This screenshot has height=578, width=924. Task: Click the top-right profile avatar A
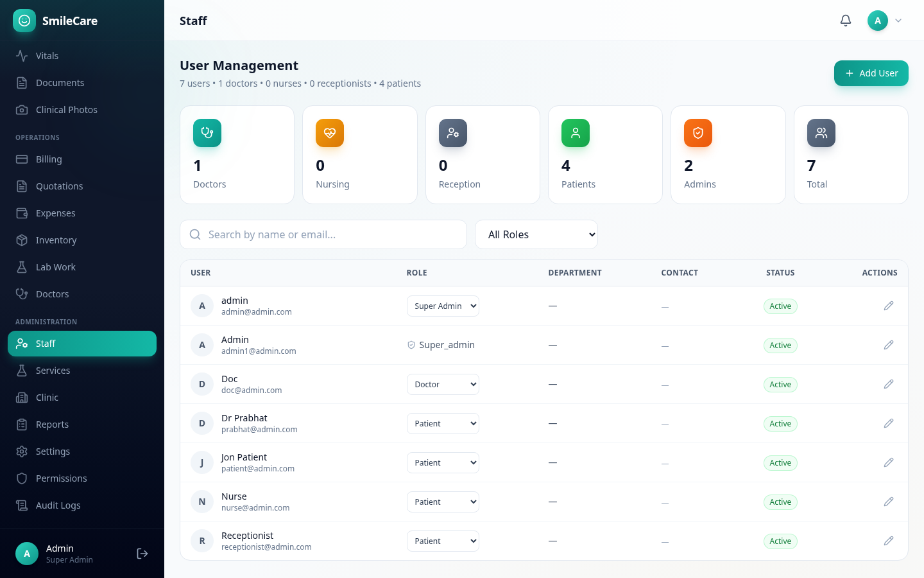point(878,21)
